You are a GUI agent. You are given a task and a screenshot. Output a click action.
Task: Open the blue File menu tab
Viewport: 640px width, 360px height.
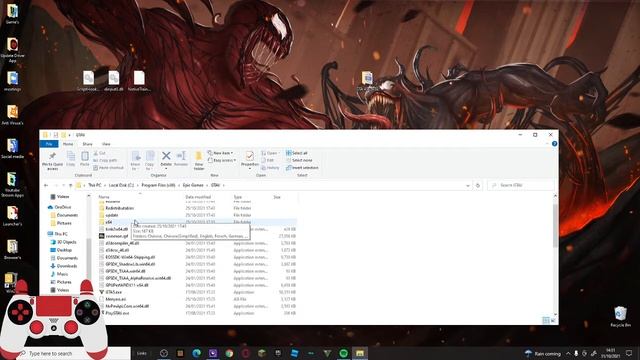pyautogui.click(x=49, y=144)
